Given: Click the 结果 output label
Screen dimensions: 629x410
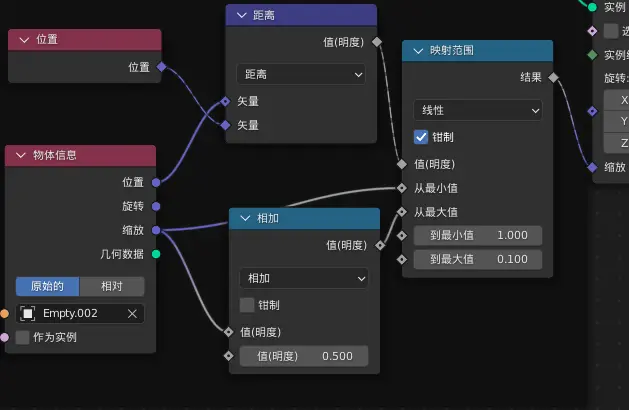Looking at the screenshot, I should [531, 77].
